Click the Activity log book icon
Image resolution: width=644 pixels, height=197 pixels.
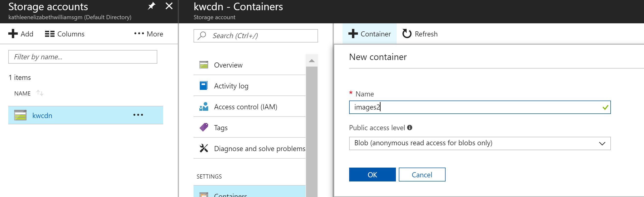click(x=204, y=86)
